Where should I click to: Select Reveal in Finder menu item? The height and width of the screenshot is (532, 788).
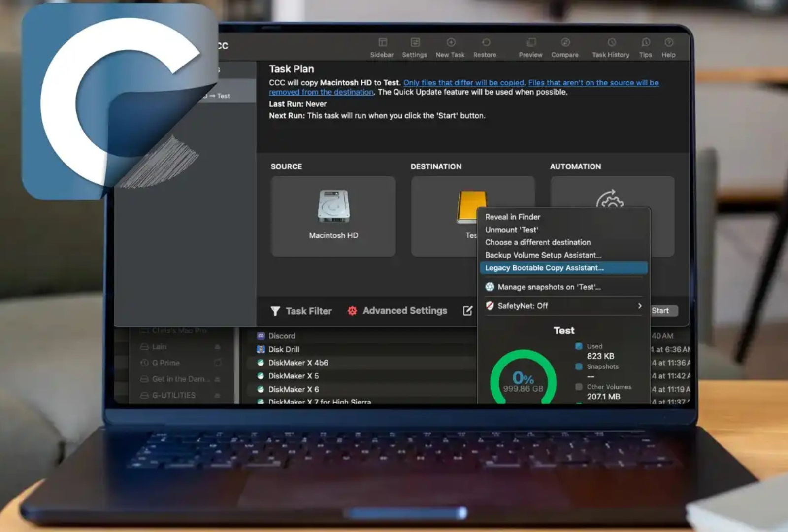pyautogui.click(x=513, y=217)
